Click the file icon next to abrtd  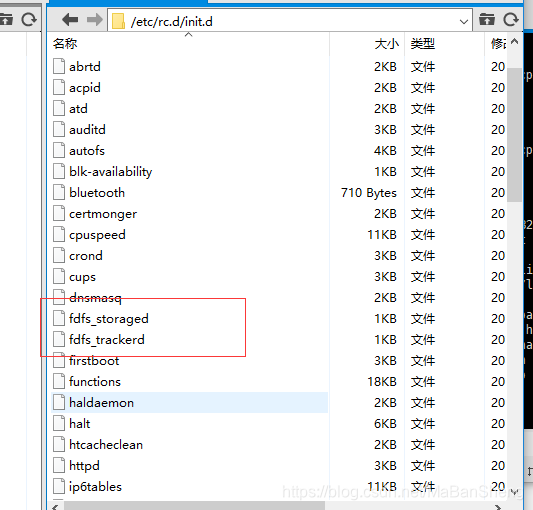[x=59, y=66]
